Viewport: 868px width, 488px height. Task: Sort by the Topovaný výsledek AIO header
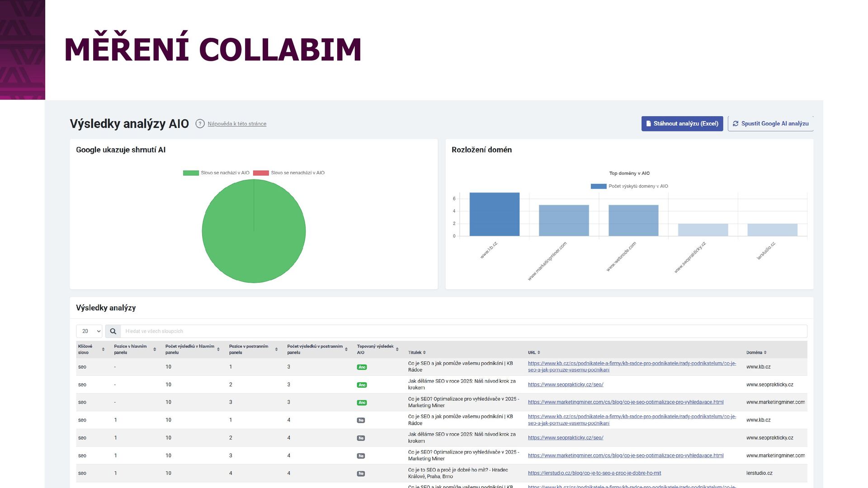(397, 349)
